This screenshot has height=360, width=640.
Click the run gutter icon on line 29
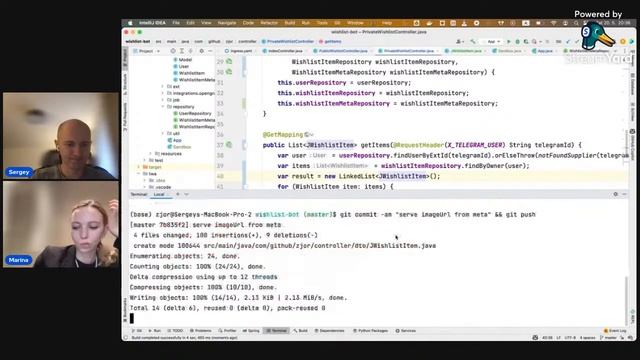(229, 62)
